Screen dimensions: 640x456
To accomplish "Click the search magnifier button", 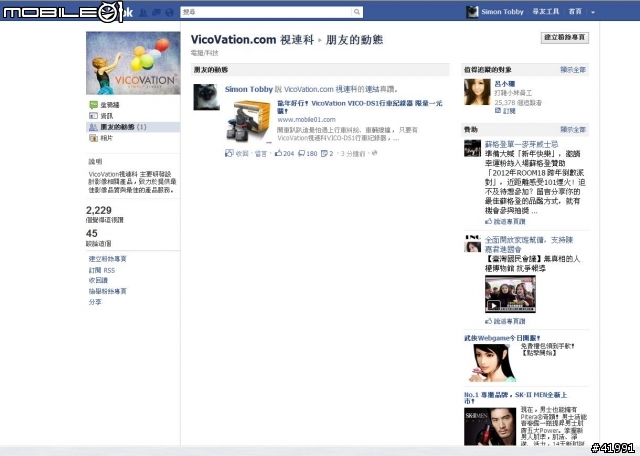I will tap(357, 12).
